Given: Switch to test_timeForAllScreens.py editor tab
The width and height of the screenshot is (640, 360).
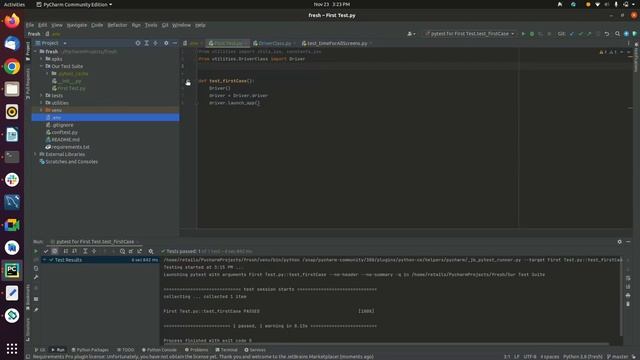Looking at the screenshot, I should click(x=336, y=43).
